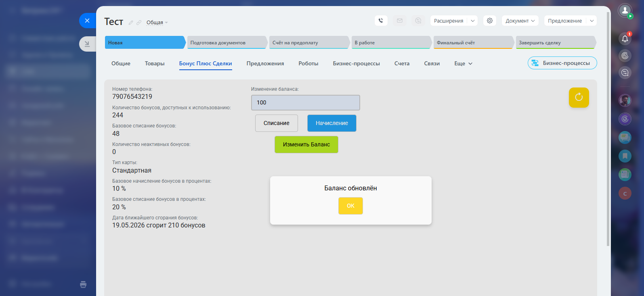This screenshot has height=296, width=644.
Task: Open the Товары tab
Action: (x=155, y=63)
